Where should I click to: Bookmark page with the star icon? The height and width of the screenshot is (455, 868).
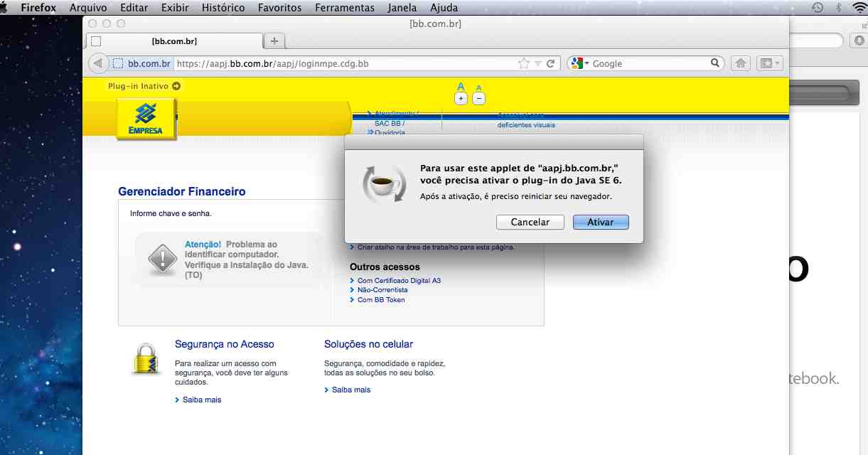click(x=524, y=63)
